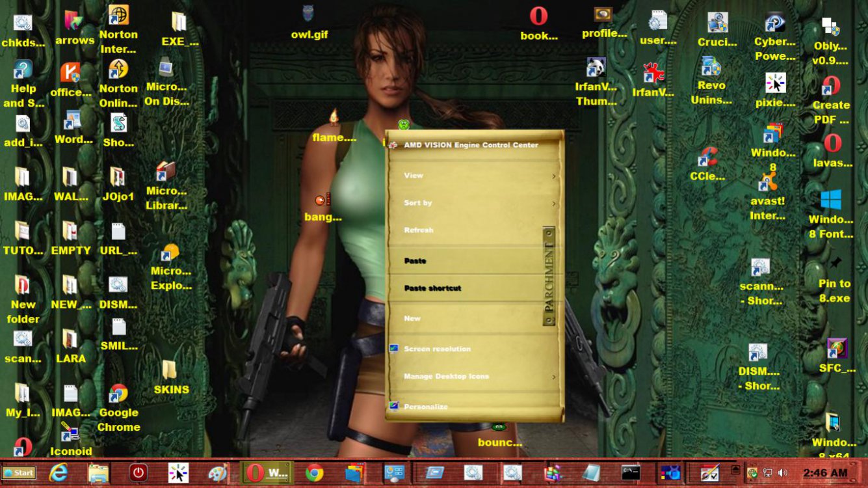
Task: Expand the Manage Desktop Icons submenu
Action: pyautogui.click(x=554, y=377)
